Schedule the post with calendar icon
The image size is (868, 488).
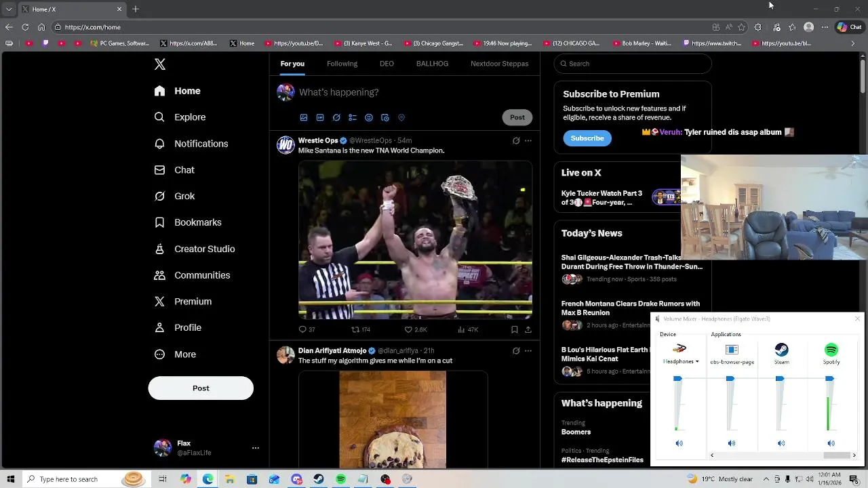[385, 117]
